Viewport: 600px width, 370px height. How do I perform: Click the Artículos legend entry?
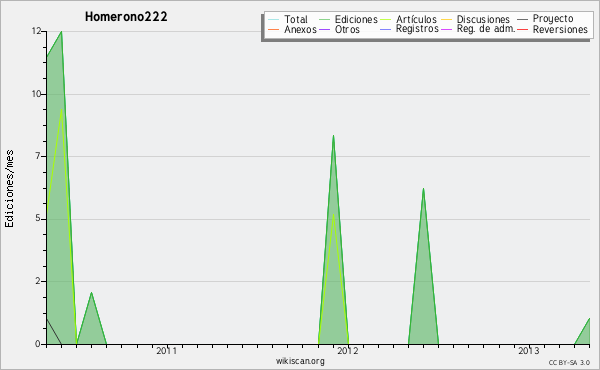[x=408, y=19]
